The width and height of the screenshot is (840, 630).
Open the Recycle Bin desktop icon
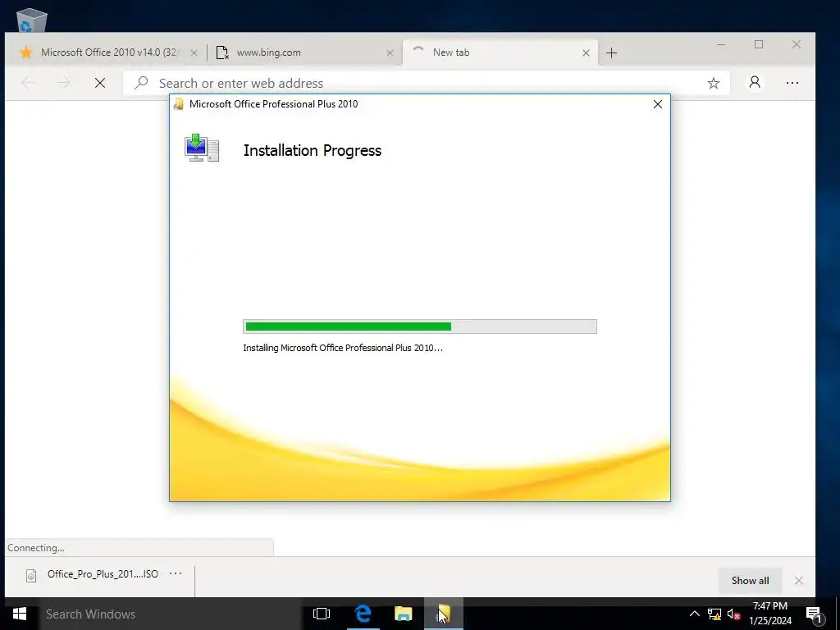[32, 20]
